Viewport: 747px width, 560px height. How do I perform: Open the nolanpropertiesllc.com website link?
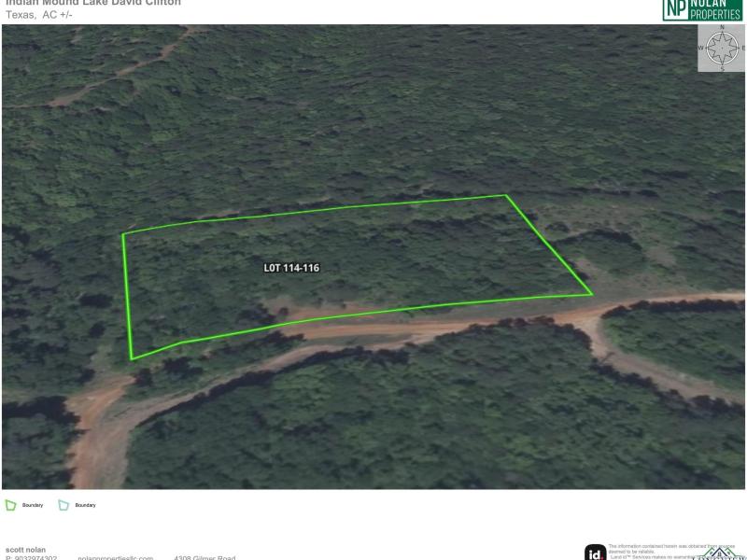pos(116,557)
